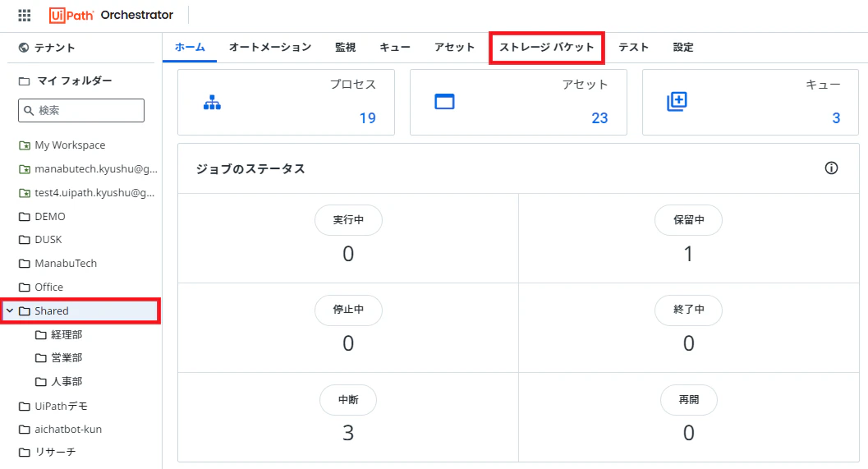Open asset count link 23
Image resolution: width=868 pixels, height=469 pixels.
[599, 118]
